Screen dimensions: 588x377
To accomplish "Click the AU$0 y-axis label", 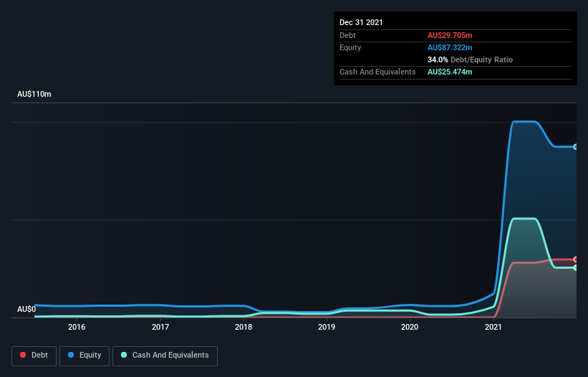I will click(x=26, y=309).
